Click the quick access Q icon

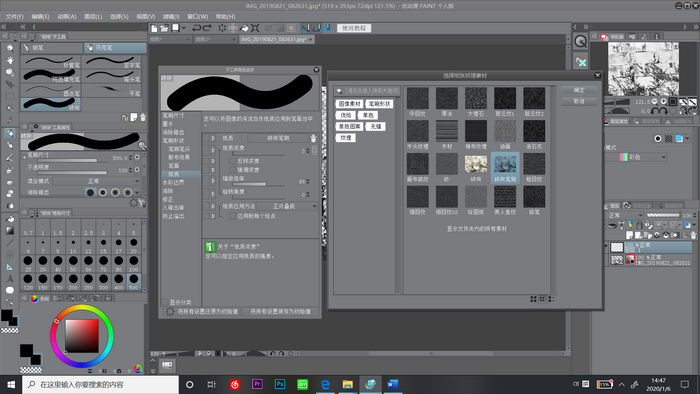580,41
